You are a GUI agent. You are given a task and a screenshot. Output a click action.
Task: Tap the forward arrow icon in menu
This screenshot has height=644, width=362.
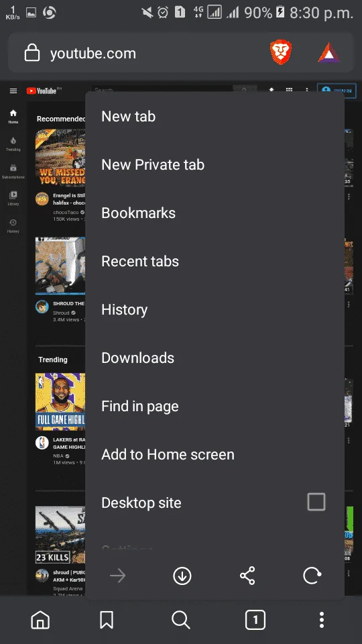(x=117, y=576)
